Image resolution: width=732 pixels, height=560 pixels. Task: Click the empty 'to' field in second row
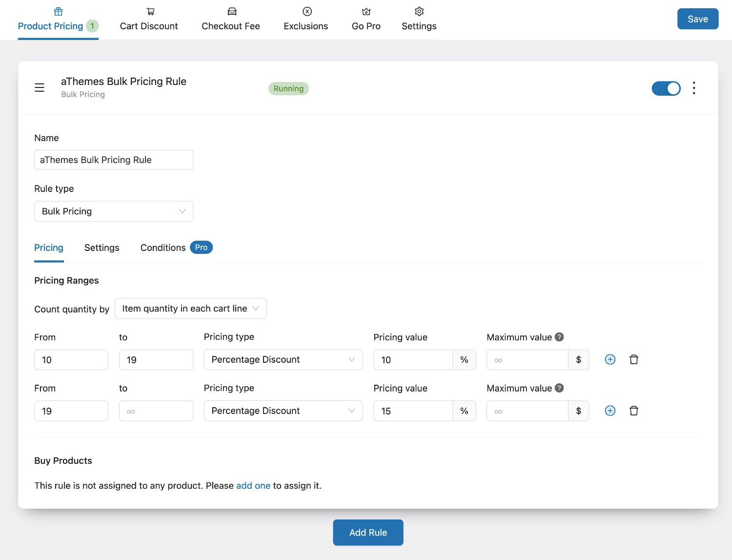[156, 411]
